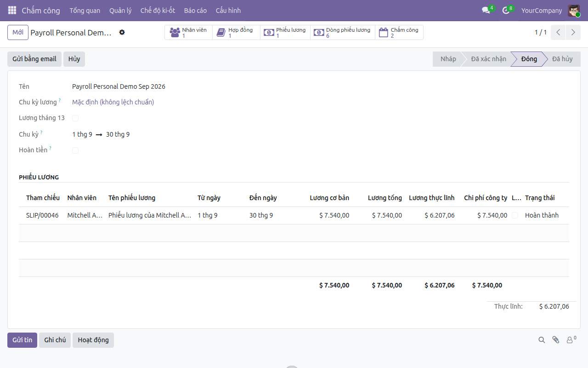
Task: Toggle the Lương tháng 13 checkbox
Action: [x=75, y=118]
